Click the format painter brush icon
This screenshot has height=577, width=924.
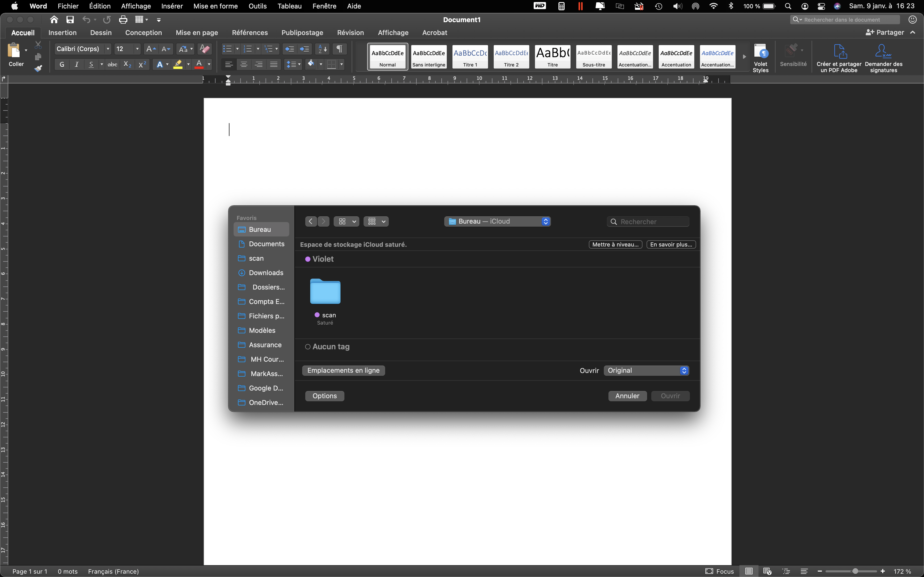tap(38, 69)
